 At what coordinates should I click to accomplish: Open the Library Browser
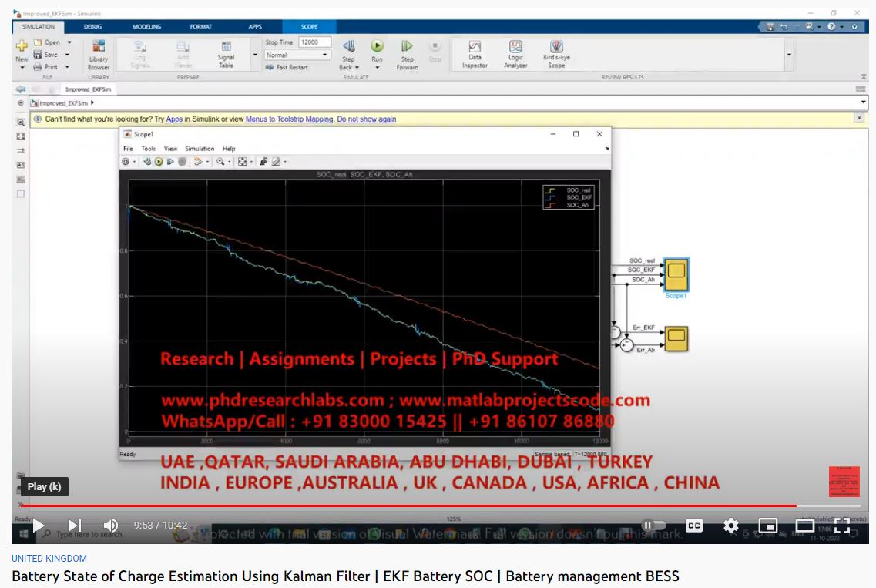(x=99, y=54)
